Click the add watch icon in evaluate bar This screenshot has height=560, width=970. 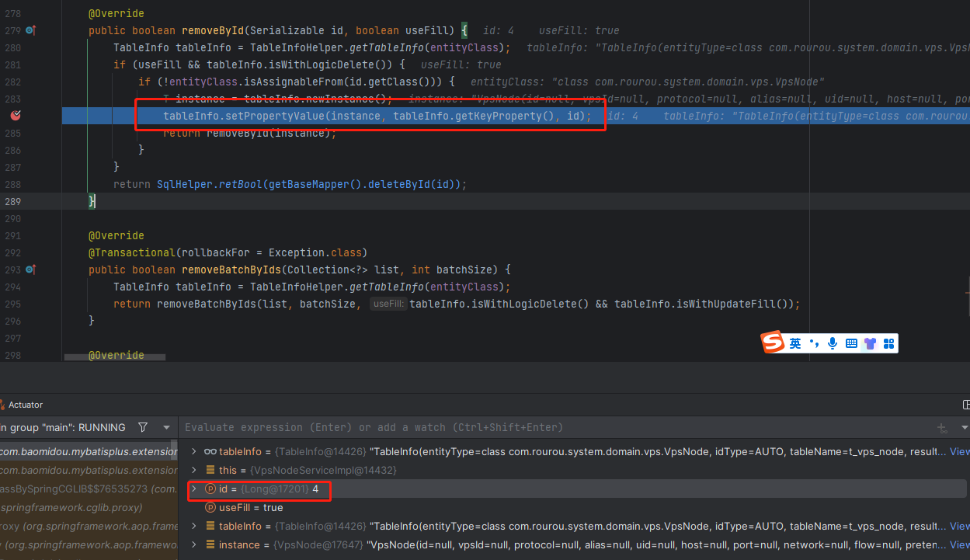[942, 428]
